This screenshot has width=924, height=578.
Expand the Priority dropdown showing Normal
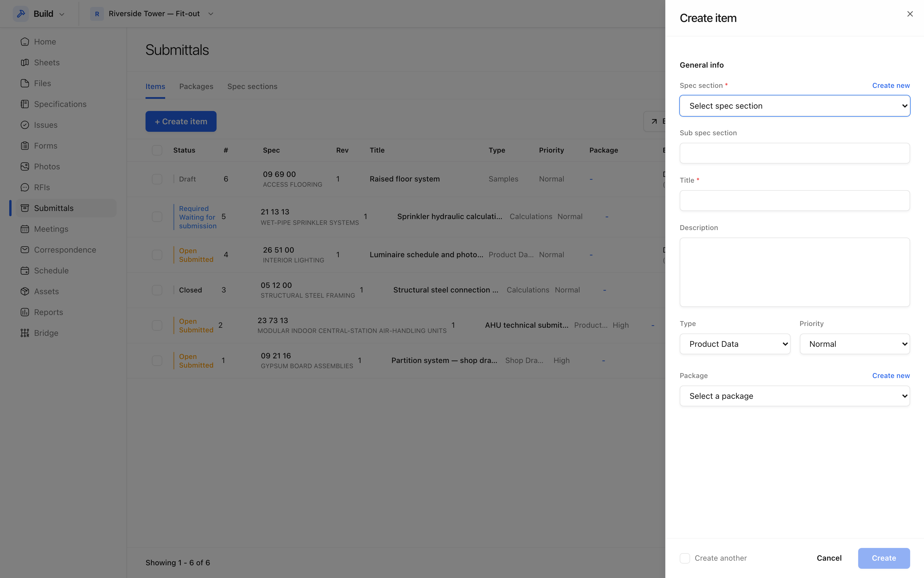coord(854,344)
